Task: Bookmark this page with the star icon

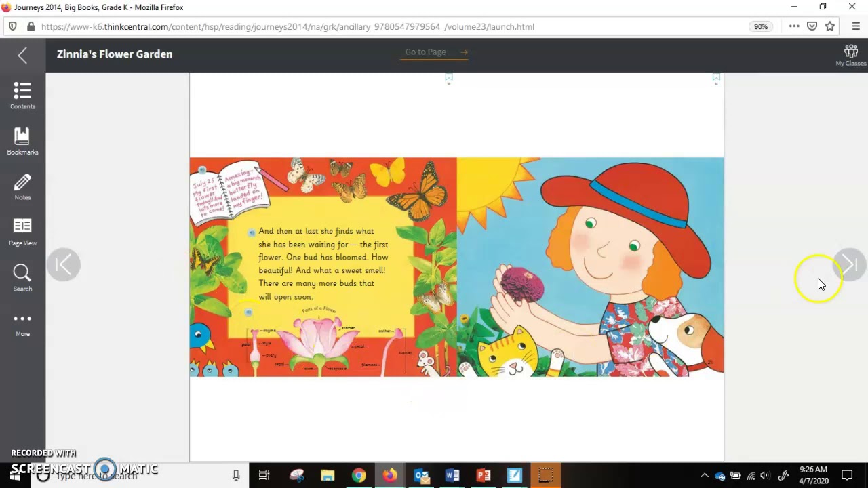Action: [x=830, y=26]
